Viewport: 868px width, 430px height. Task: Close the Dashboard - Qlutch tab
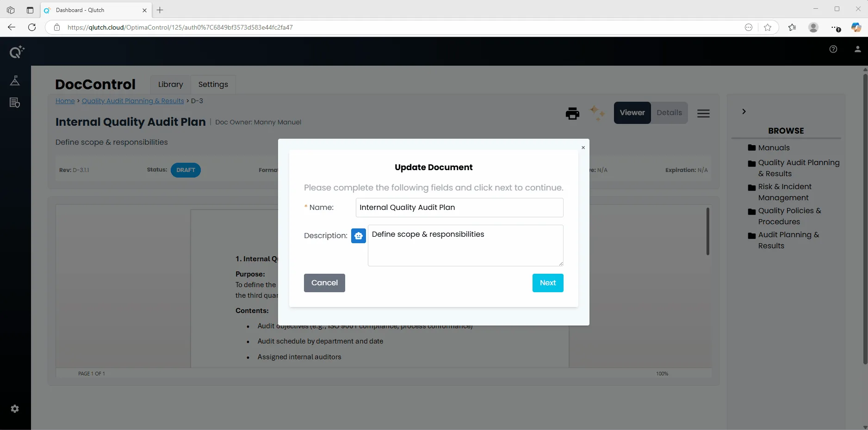(144, 10)
